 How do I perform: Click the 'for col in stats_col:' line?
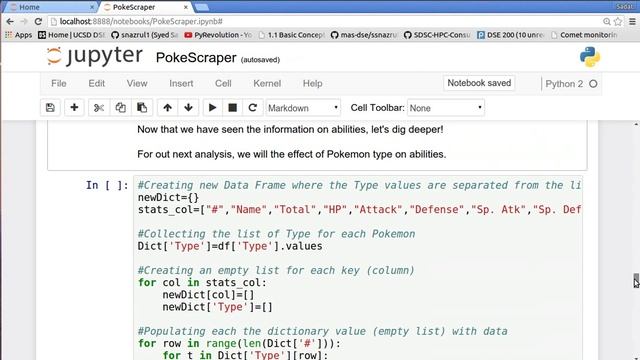202,282
